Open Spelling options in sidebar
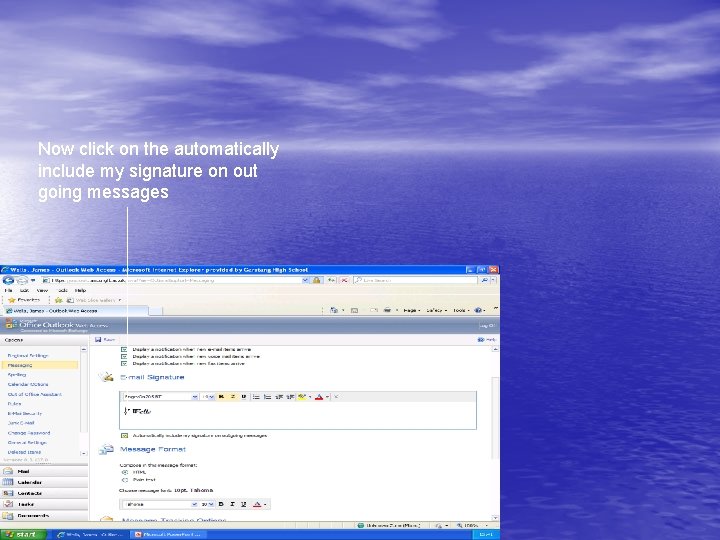Image resolution: width=720 pixels, height=540 pixels. 17,375
